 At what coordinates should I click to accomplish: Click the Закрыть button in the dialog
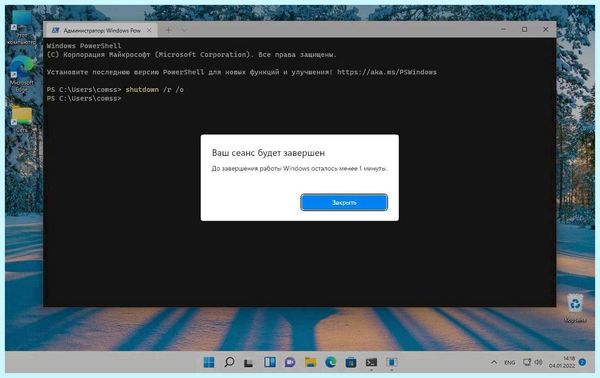coord(344,202)
